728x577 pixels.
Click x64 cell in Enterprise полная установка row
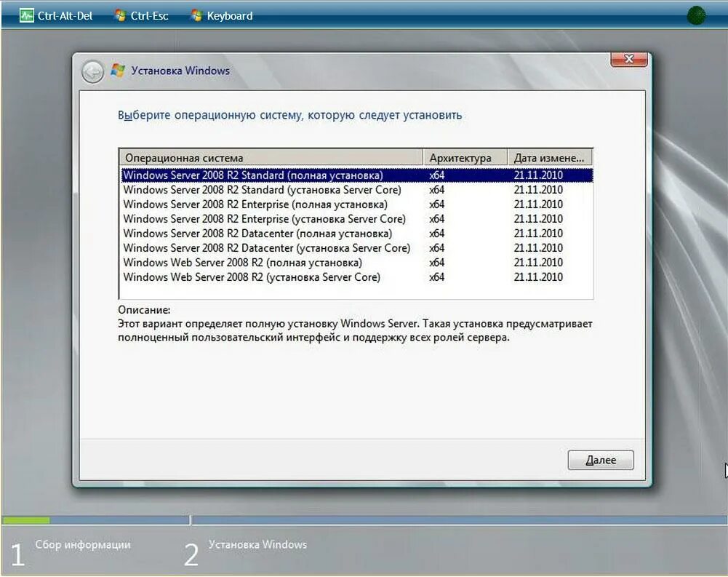coord(436,204)
